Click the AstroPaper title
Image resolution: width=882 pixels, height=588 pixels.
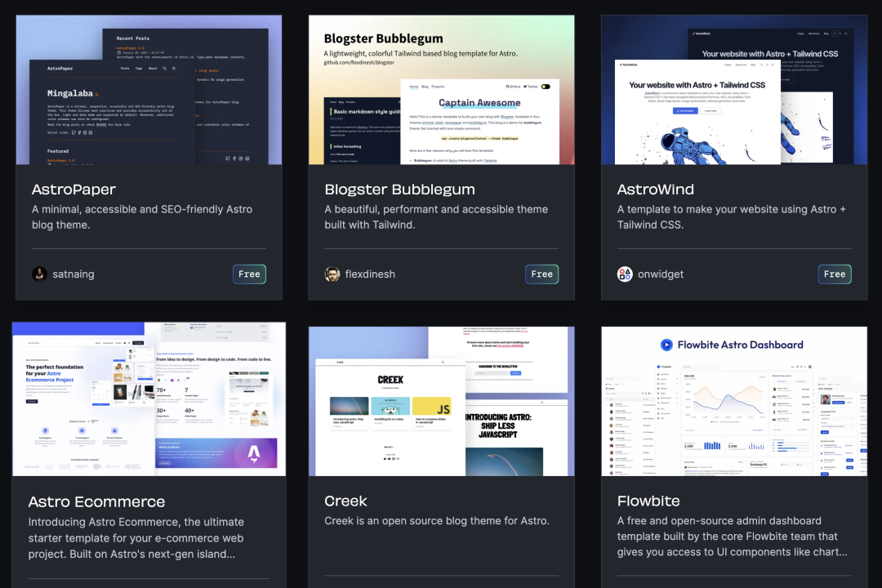click(73, 189)
